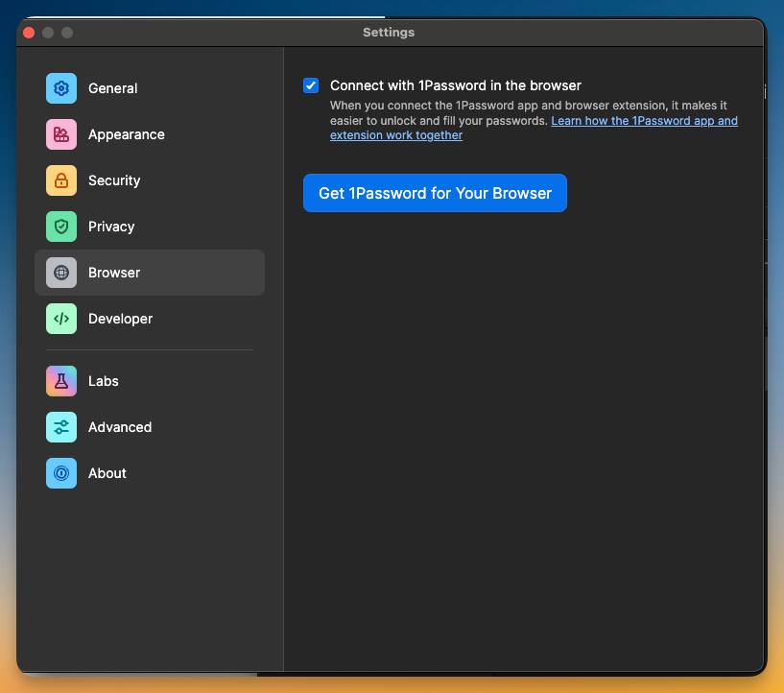Click the Browser globe icon
The height and width of the screenshot is (693, 784).
click(x=61, y=273)
